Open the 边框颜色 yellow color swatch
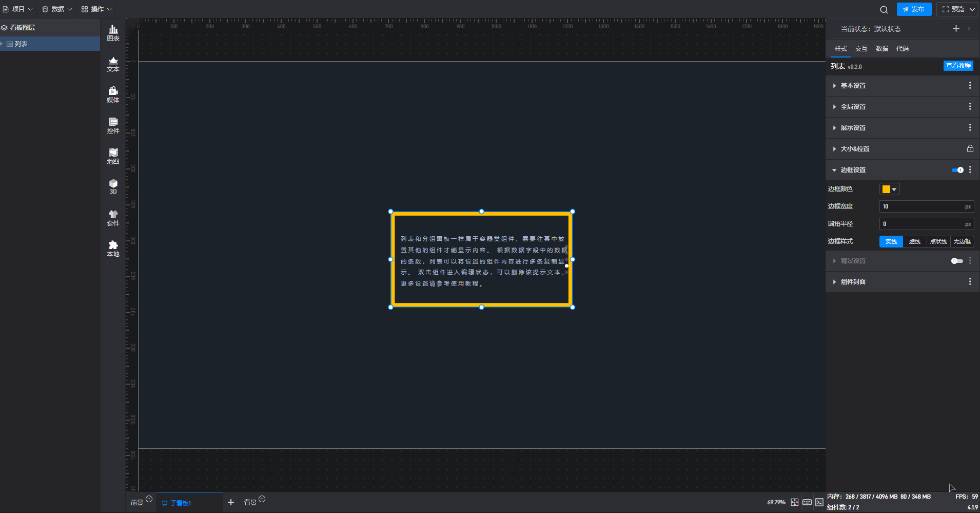Screen dimensions: 980x513 pyautogui.click(x=889, y=189)
